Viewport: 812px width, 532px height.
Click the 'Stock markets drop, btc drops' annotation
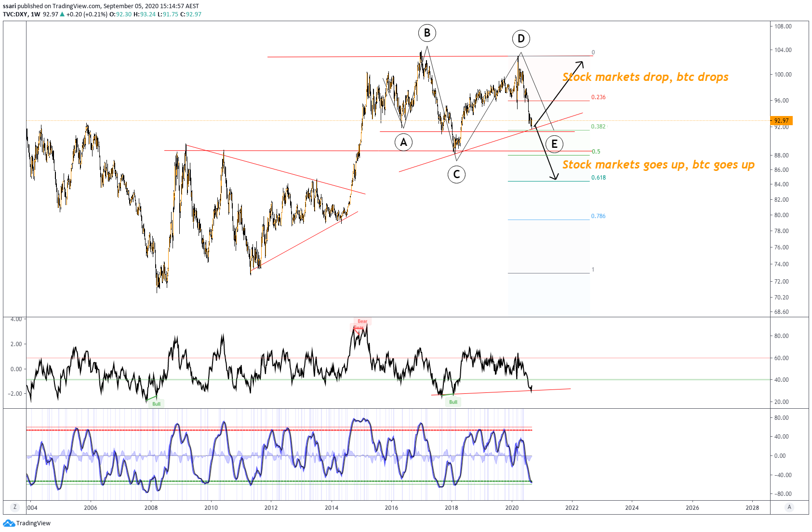pos(645,77)
